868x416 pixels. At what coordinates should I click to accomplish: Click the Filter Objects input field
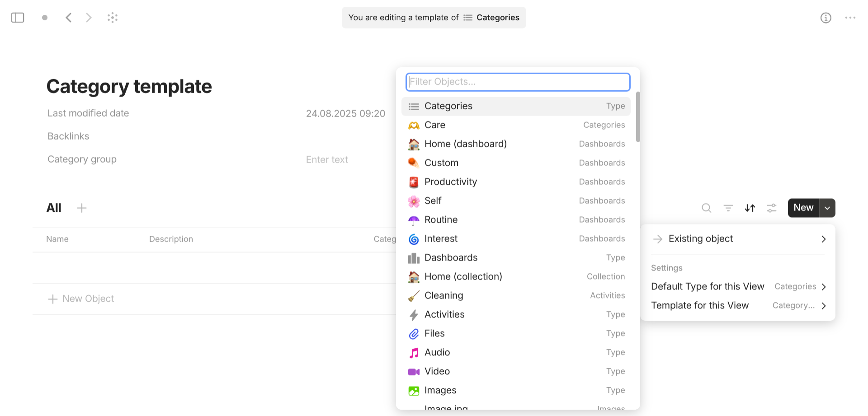pos(517,82)
